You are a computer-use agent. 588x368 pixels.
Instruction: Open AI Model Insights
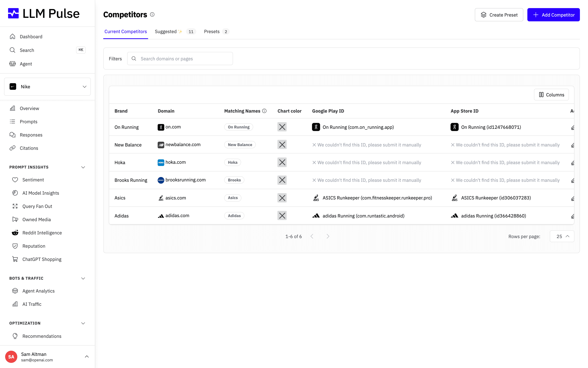tap(41, 193)
